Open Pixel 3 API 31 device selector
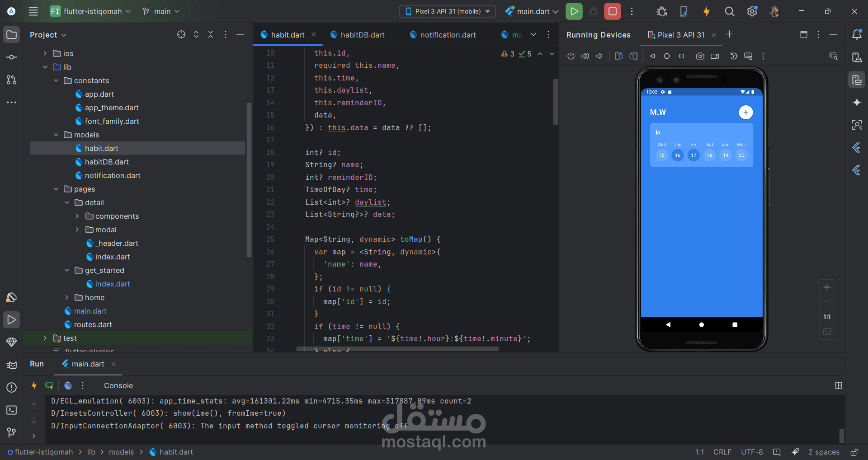The height and width of the screenshot is (460, 868). [x=447, y=11]
